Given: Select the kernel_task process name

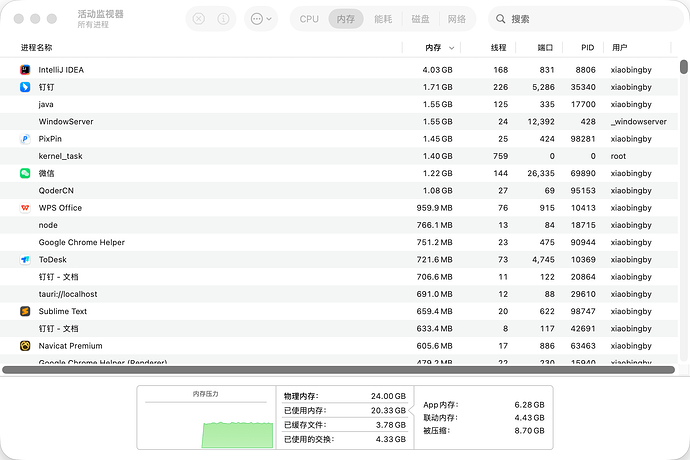Looking at the screenshot, I should click(60, 156).
